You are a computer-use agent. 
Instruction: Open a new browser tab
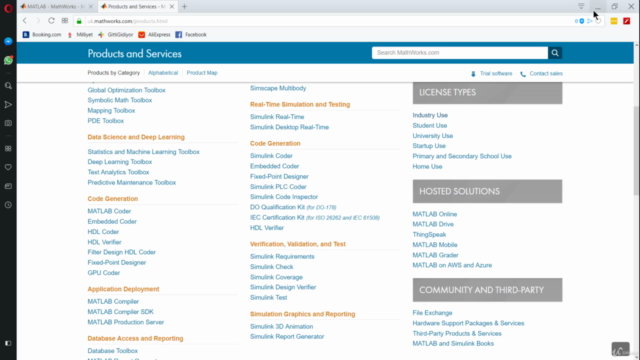point(184,7)
